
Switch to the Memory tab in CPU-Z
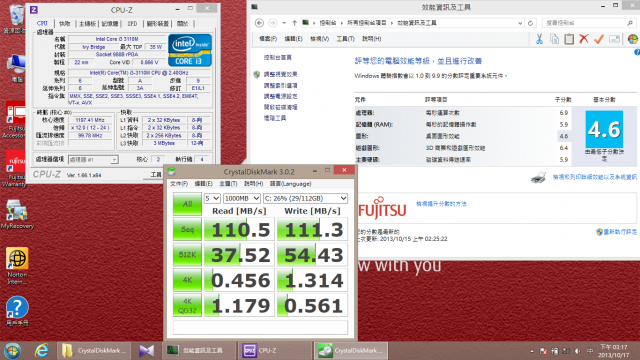coord(110,24)
